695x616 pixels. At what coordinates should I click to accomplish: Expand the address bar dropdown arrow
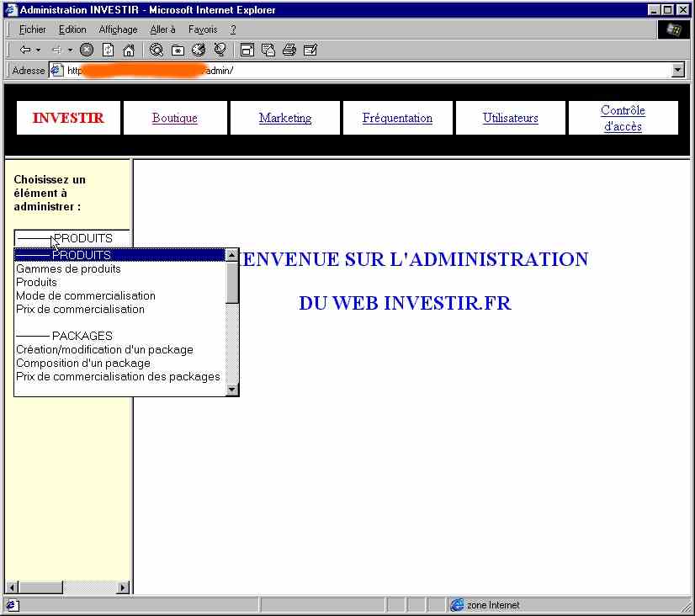pos(677,70)
